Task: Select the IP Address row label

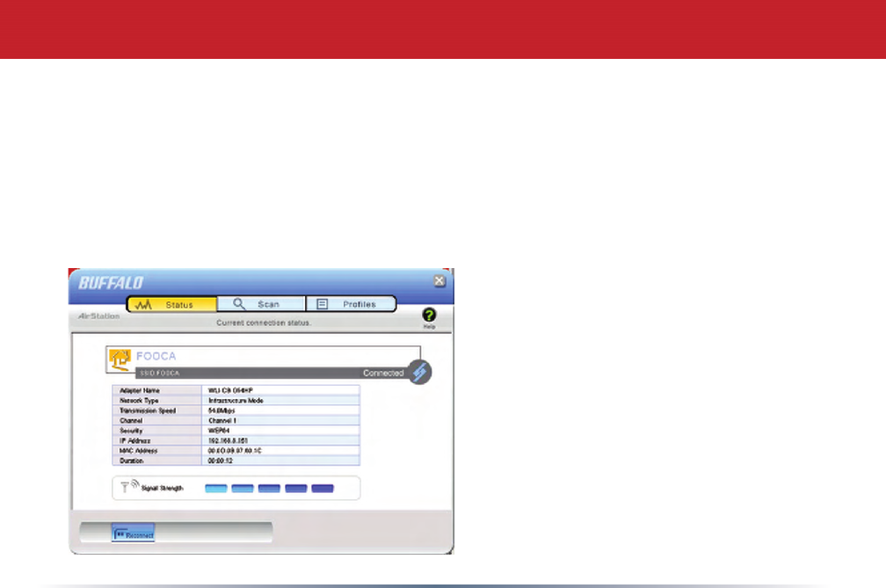Action: pyautogui.click(x=135, y=440)
